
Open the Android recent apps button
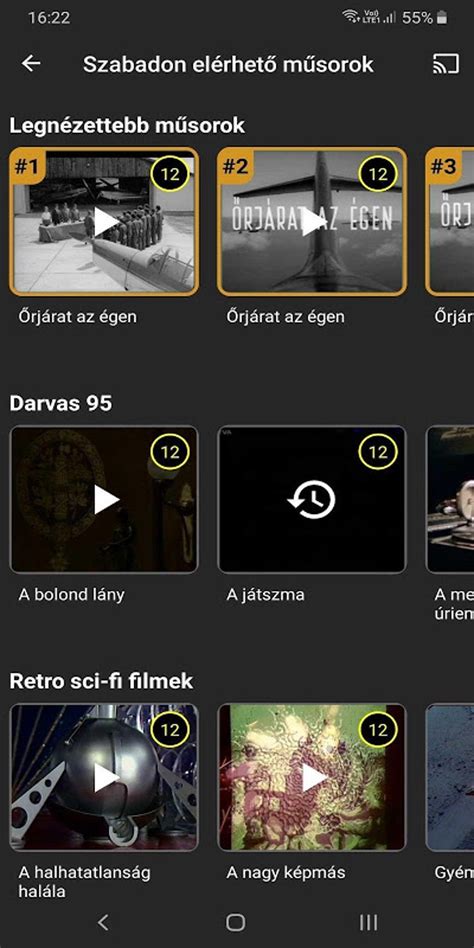click(368, 922)
